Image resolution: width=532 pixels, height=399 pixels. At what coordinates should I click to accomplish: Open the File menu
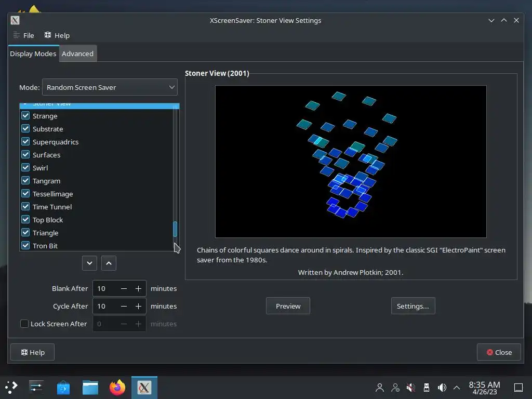coord(23,35)
